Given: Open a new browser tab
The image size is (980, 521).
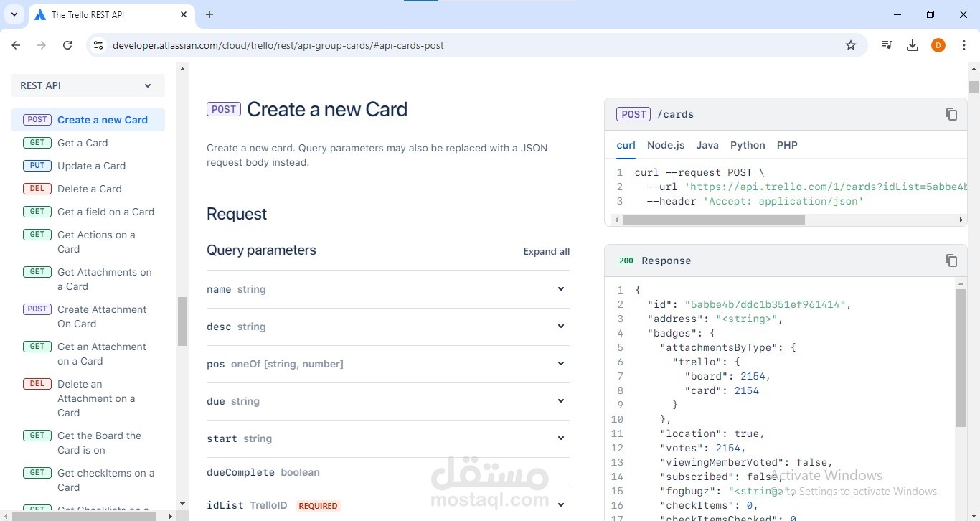Looking at the screenshot, I should coord(209,14).
